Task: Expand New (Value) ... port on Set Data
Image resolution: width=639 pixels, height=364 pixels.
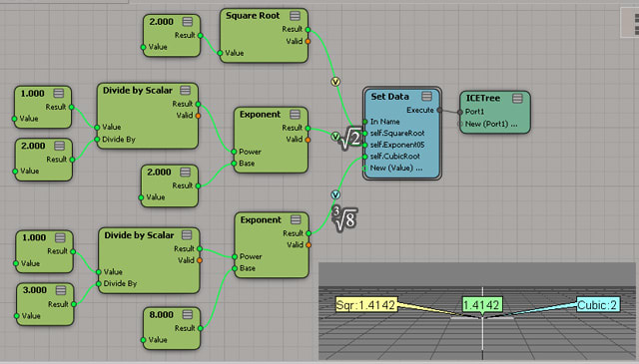Action: 396,168
